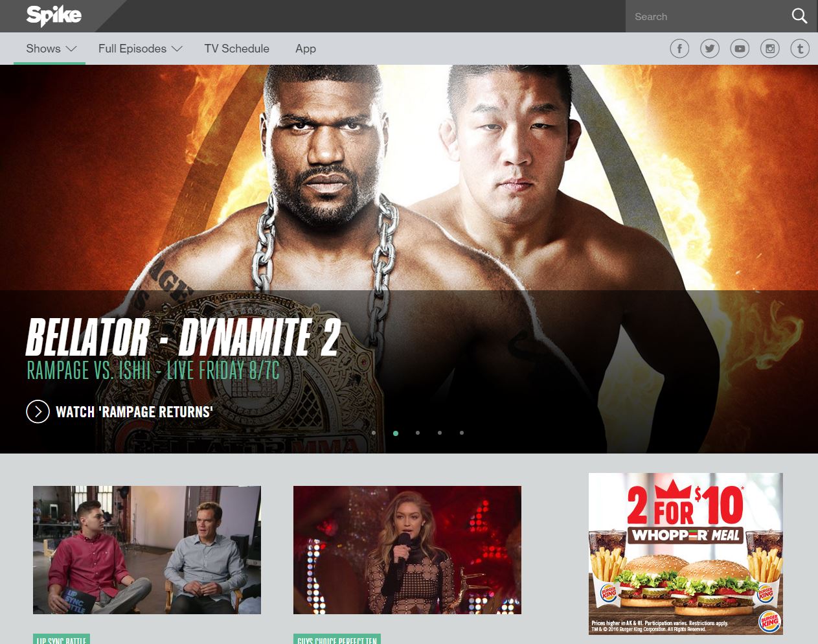
Task: Select the fourth carousel slide dot
Action: (440, 433)
